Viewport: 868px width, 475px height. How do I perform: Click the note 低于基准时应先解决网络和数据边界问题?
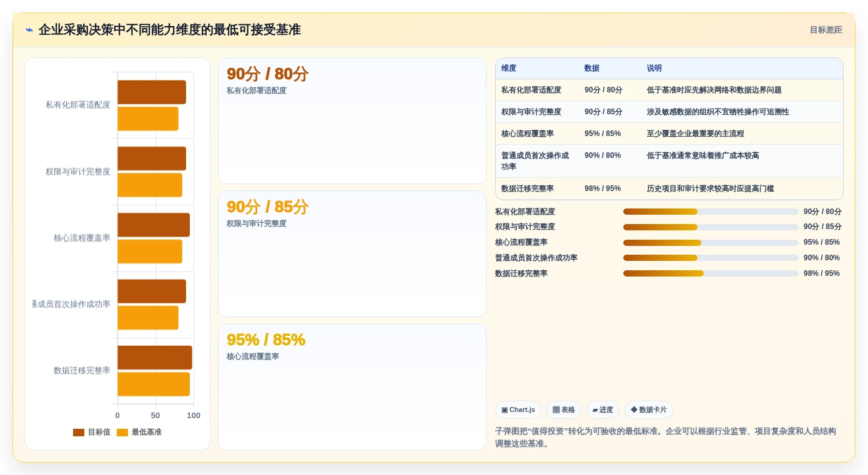(714, 90)
